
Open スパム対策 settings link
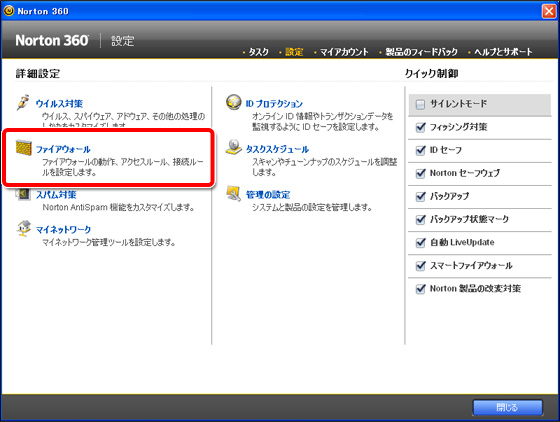[x=56, y=195]
